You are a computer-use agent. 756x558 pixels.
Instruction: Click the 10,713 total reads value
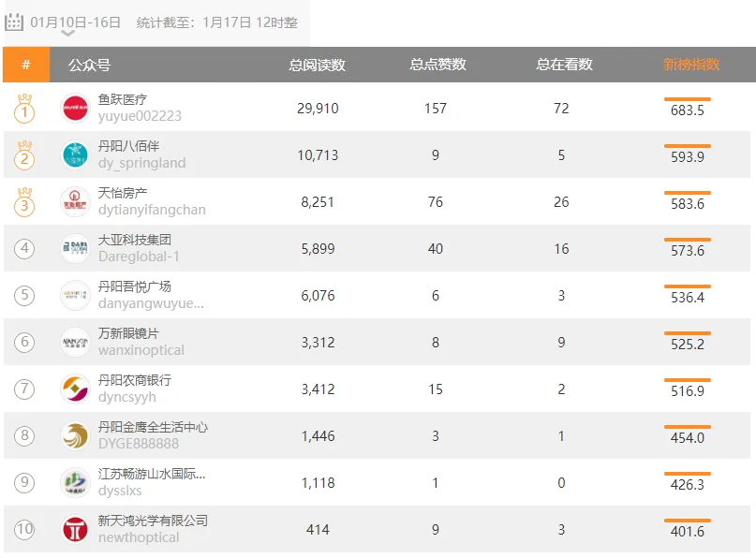(318, 155)
